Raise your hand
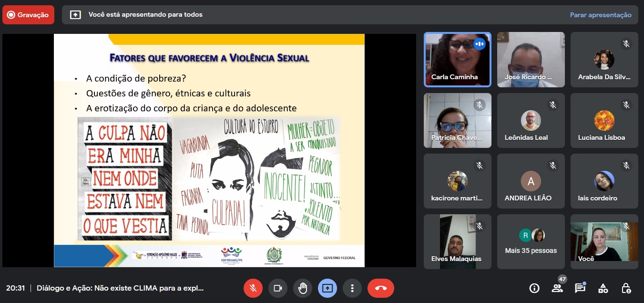Viewport: 644px width, 303px height. pyautogui.click(x=303, y=288)
